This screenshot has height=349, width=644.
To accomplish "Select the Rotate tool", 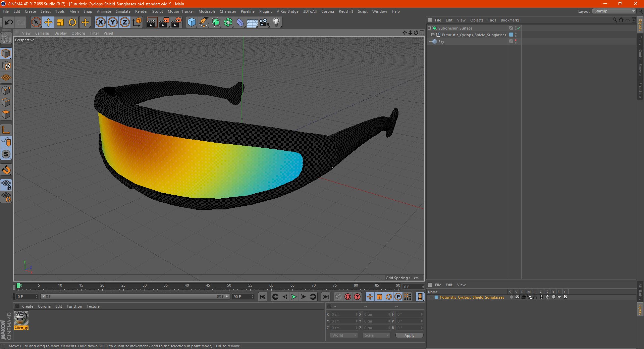I will pos(72,22).
